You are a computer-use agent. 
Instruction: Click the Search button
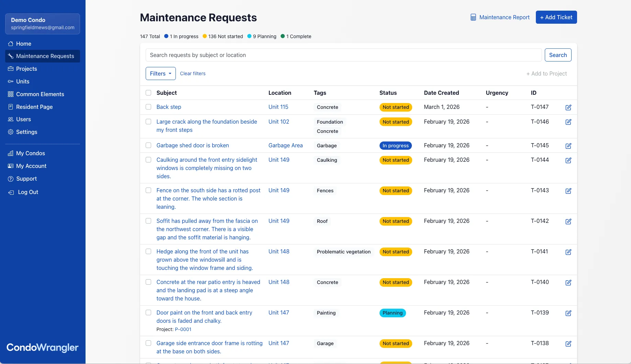coord(558,55)
